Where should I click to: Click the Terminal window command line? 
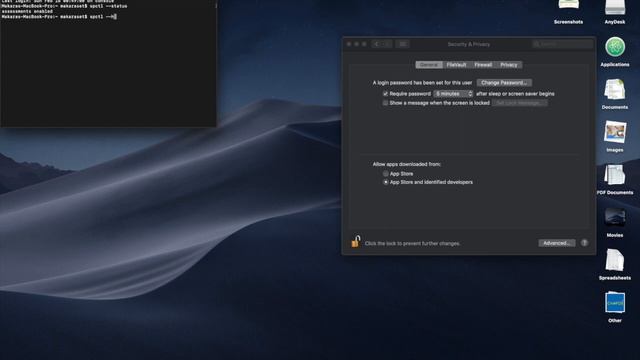(59, 17)
